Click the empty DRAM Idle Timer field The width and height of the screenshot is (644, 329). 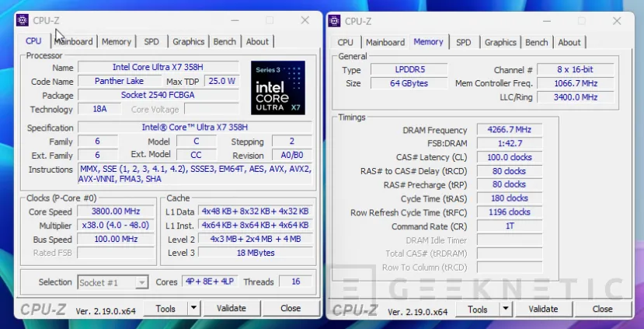pyautogui.click(x=510, y=240)
